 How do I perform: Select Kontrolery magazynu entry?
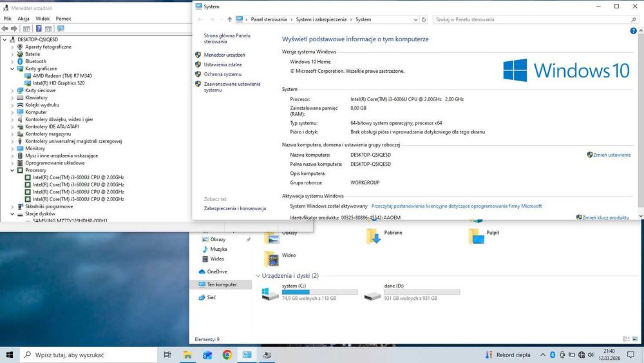48,134
